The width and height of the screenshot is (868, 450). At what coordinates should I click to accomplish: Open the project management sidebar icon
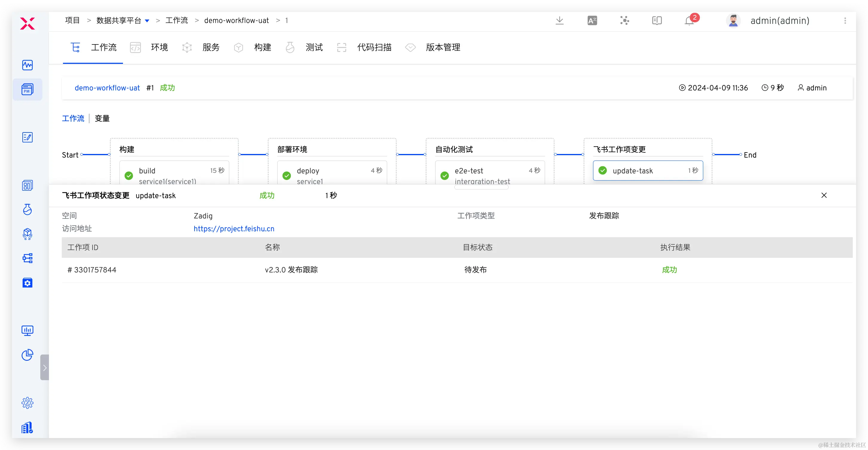click(x=27, y=89)
